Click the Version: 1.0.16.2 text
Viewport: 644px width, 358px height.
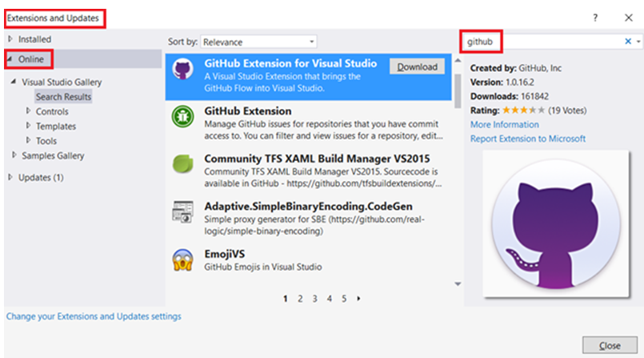(502, 82)
